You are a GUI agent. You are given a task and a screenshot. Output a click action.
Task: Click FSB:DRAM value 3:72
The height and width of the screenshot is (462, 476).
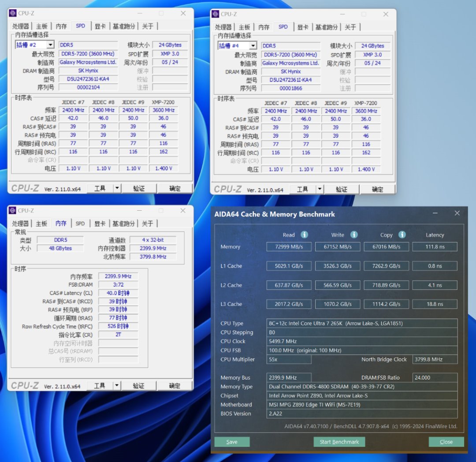click(118, 285)
